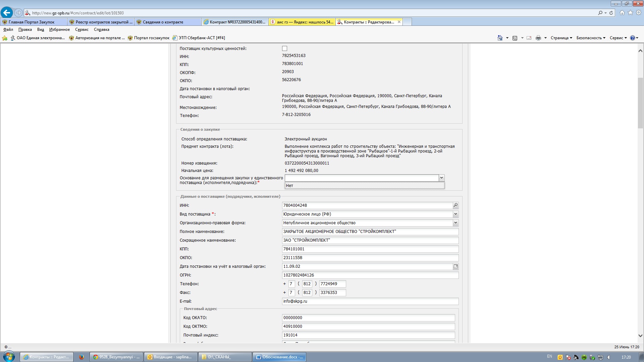Expand 'Вид поставщика' dropdown

tap(455, 214)
